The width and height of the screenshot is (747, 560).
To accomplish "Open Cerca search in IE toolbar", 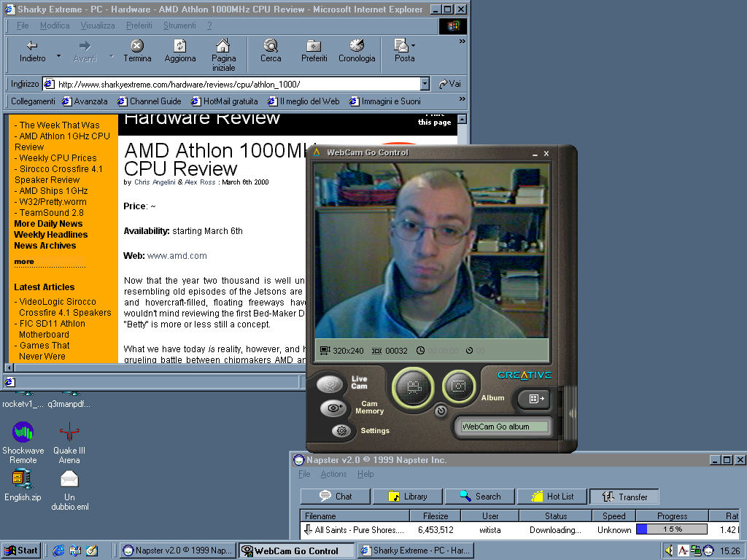I will [271, 46].
